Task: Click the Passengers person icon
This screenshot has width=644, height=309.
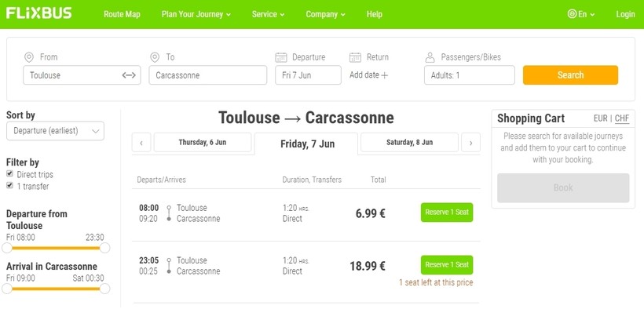Action: click(430, 57)
